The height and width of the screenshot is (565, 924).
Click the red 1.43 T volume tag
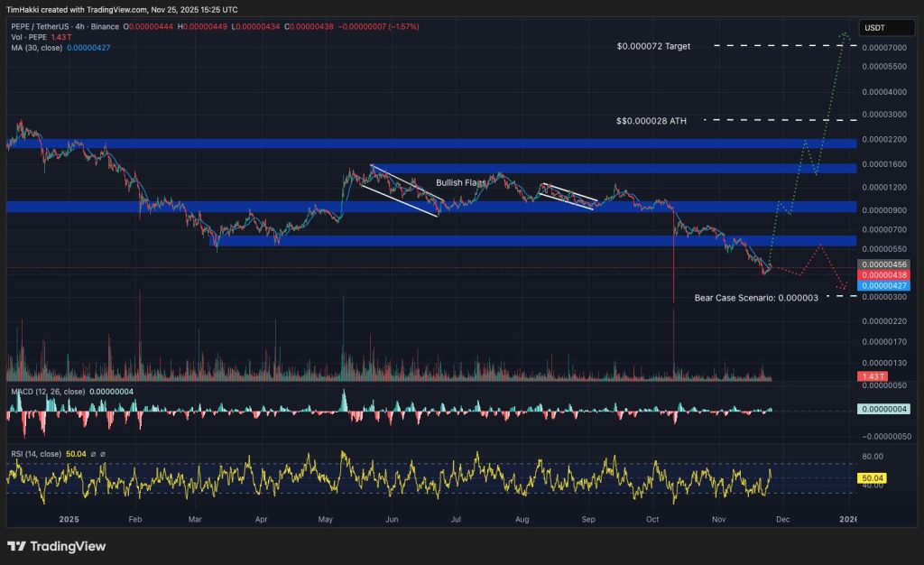(x=871, y=375)
